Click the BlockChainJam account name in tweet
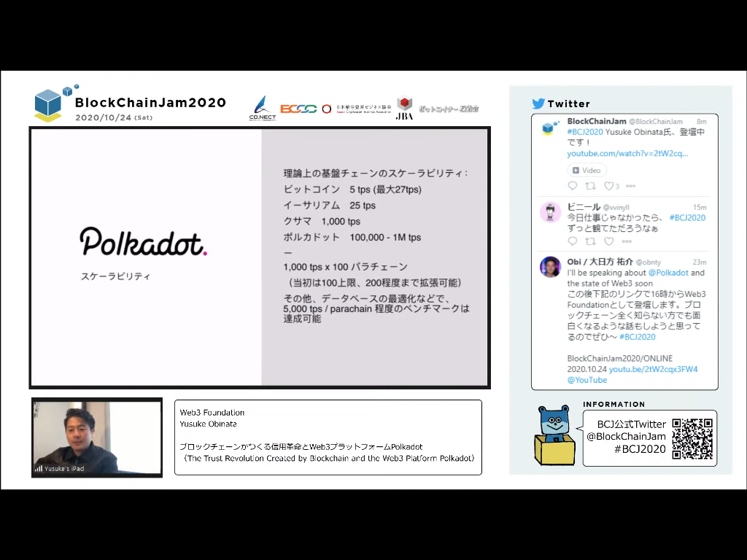This screenshot has width=747, height=560. pyautogui.click(x=597, y=122)
